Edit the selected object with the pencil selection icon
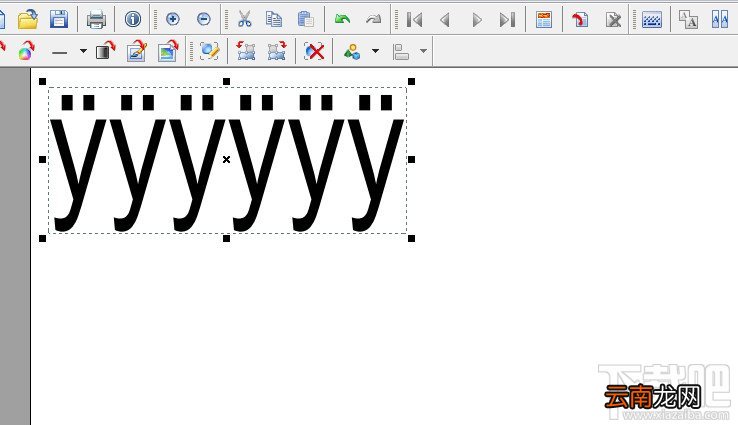 tap(209, 51)
